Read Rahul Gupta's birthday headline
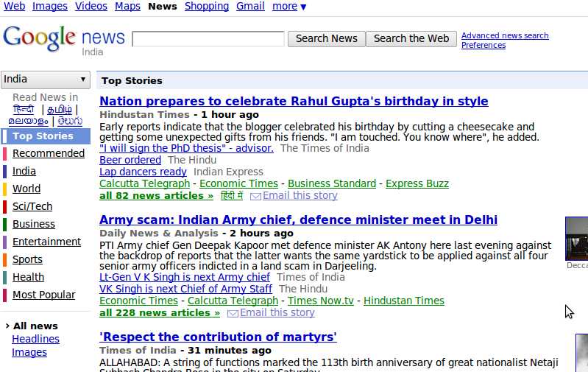Screen dimensions: 588x372 [x=294, y=102]
